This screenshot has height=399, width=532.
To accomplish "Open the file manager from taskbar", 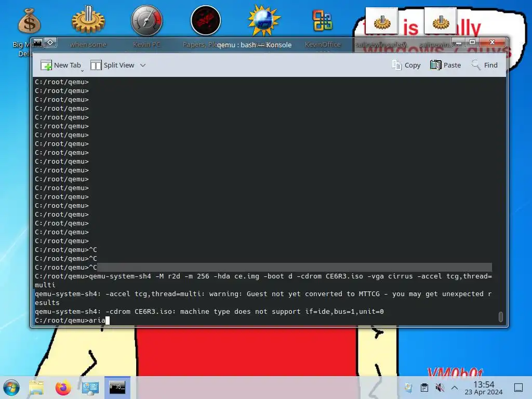I will coord(37,388).
